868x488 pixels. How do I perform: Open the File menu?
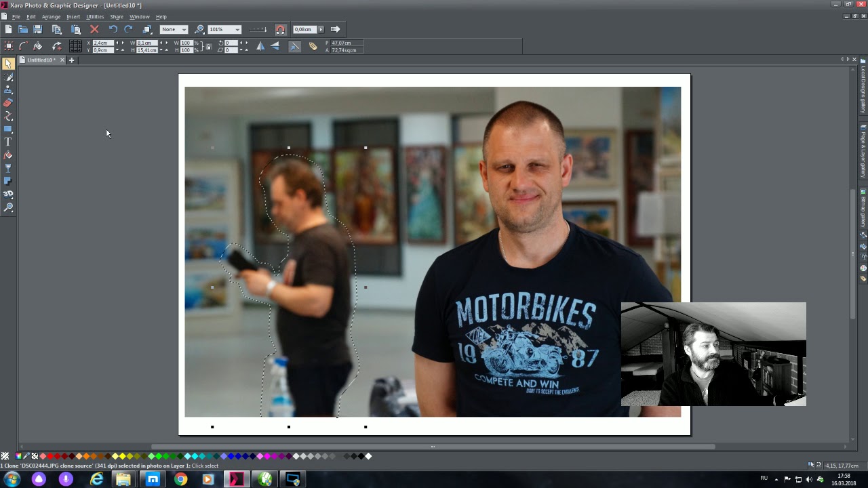click(x=16, y=16)
